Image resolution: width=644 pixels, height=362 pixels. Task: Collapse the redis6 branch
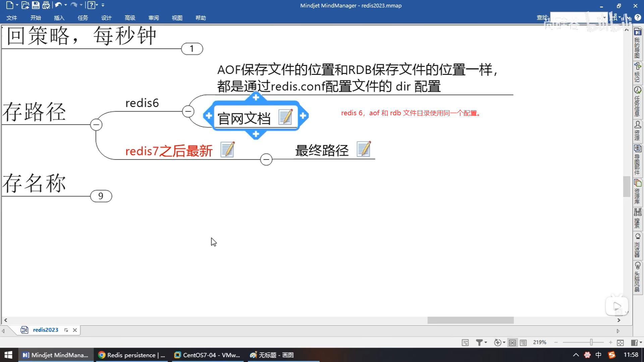tap(188, 111)
